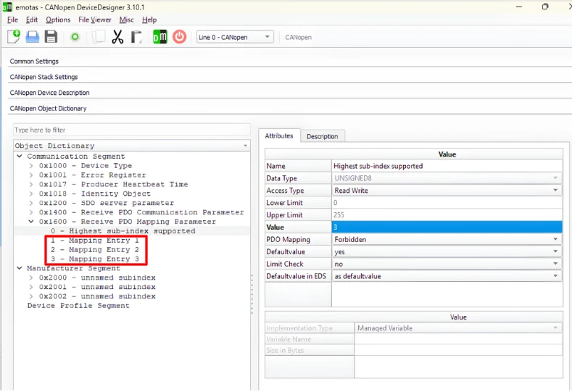Screen dimensions: 572x392
Task: Expand 0x1200 SDO server parameter node
Action: [31, 203]
